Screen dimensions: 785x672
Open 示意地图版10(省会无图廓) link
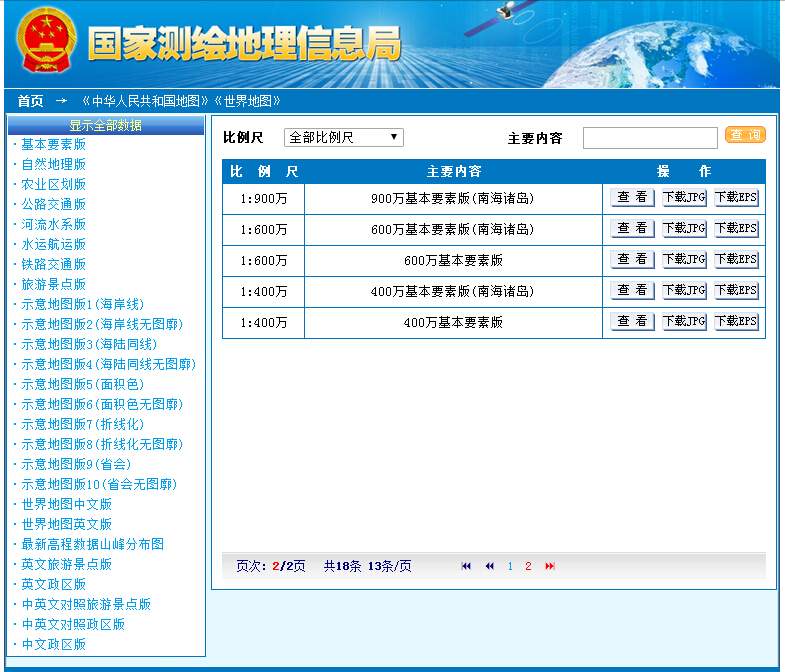[99, 485]
